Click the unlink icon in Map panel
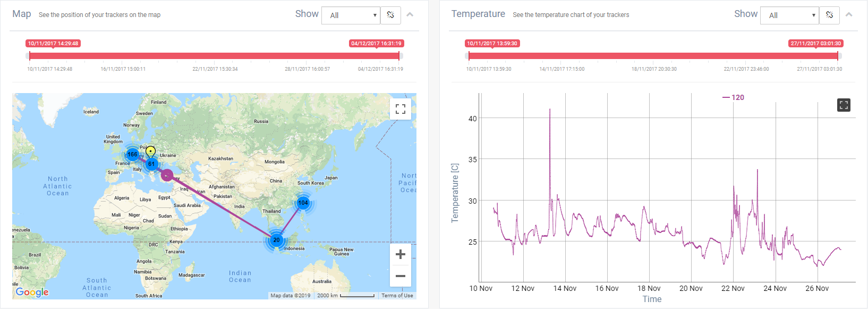This screenshot has height=309, width=868. 390,15
